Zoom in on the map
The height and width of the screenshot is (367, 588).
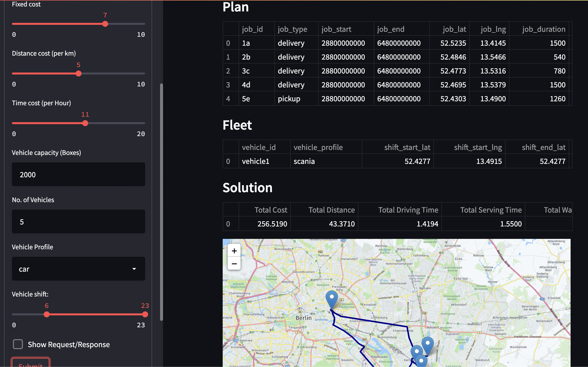coord(234,251)
